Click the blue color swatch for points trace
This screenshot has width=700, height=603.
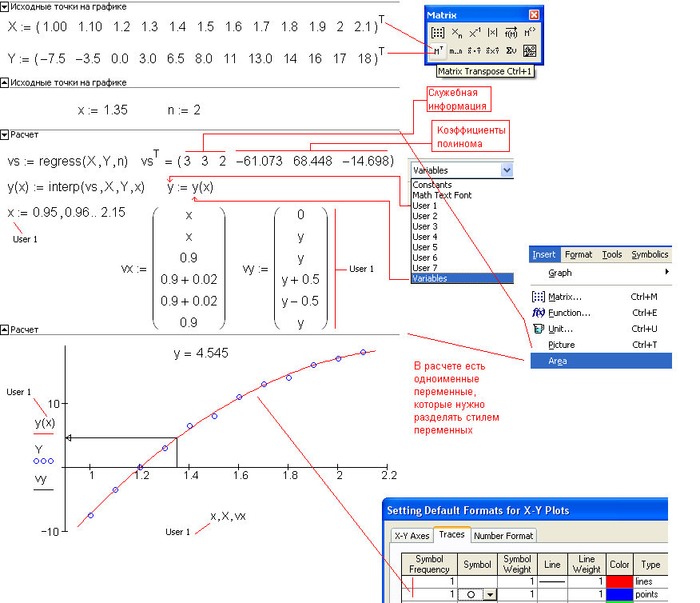pos(619,594)
